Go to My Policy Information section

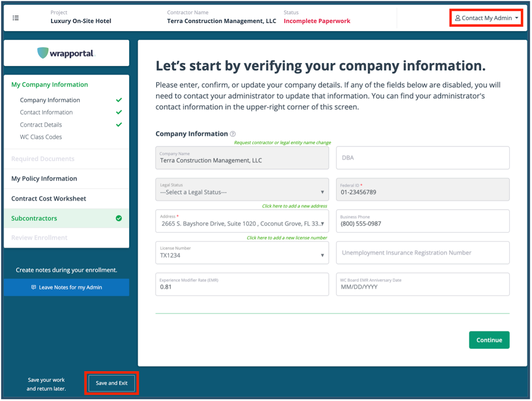pyautogui.click(x=44, y=178)
